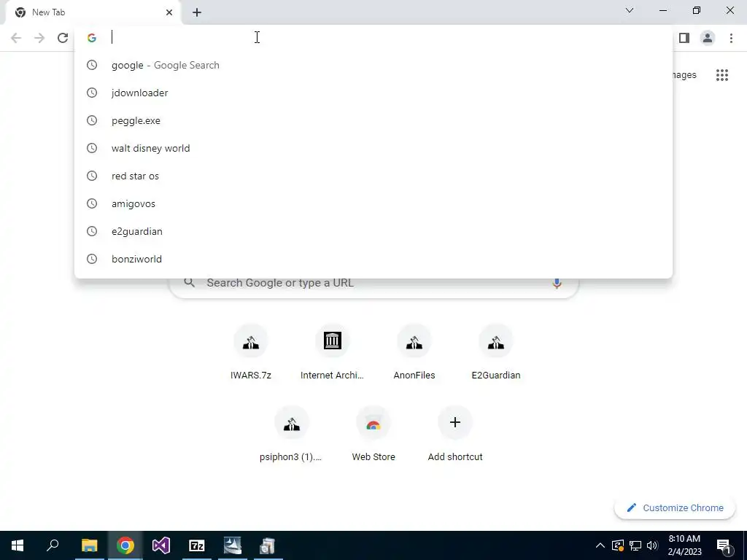Open the IWARS.7z shortcut
This screenshot has height=560, width=747.
pos(251,352)
